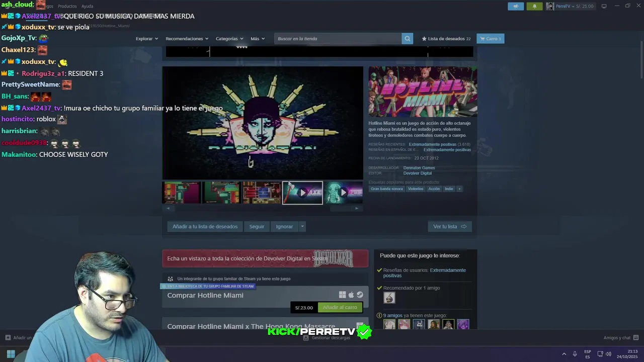The image size is (644, 362).
Task: Select the first screenshot thumbnail
Action: pos(182,193)
